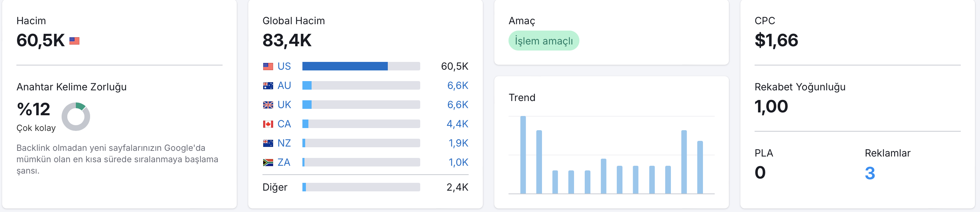Click the Diğer volume bar
This screenshot has height=212, width=980.
click(361, 187)
